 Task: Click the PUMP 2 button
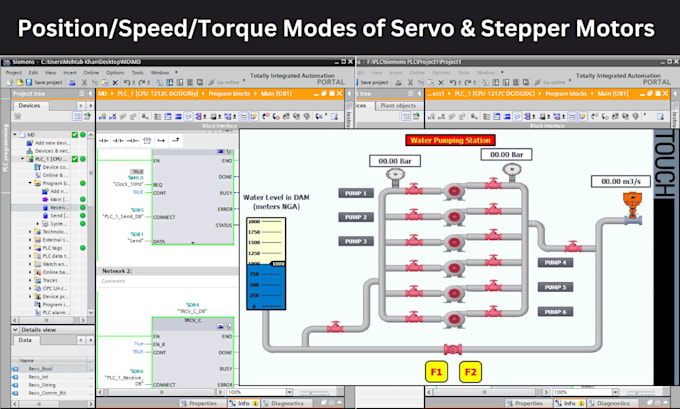[x=356, y=217]
